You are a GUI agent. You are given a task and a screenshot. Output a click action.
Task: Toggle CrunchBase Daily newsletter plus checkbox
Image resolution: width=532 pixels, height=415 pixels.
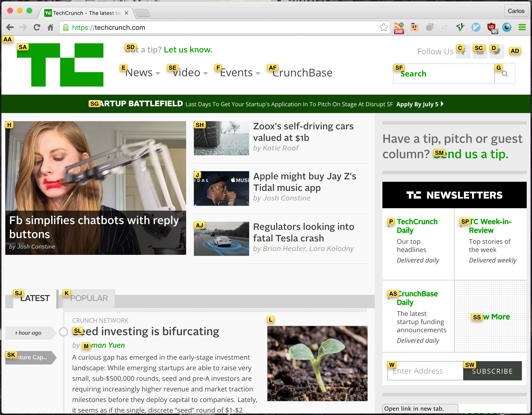389,299
